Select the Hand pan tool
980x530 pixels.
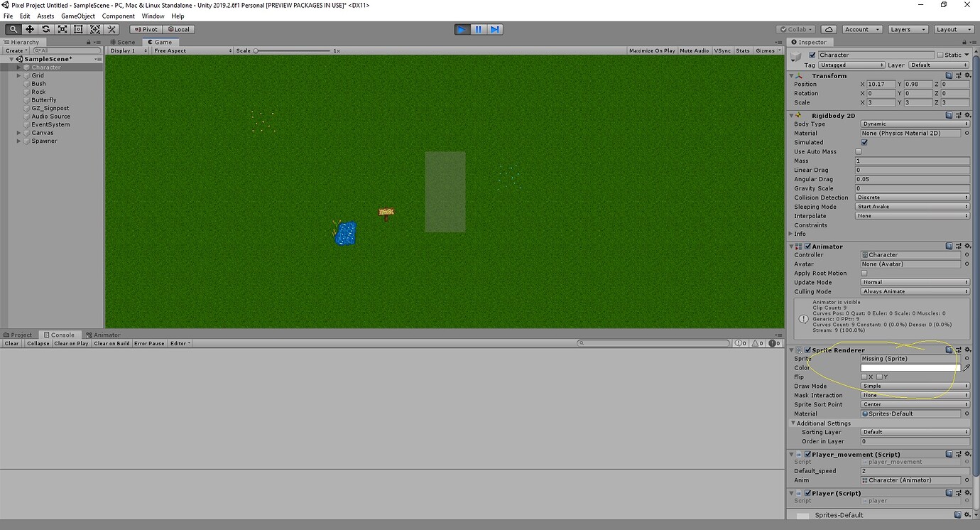pyautogui.click(x=13, y=29)
